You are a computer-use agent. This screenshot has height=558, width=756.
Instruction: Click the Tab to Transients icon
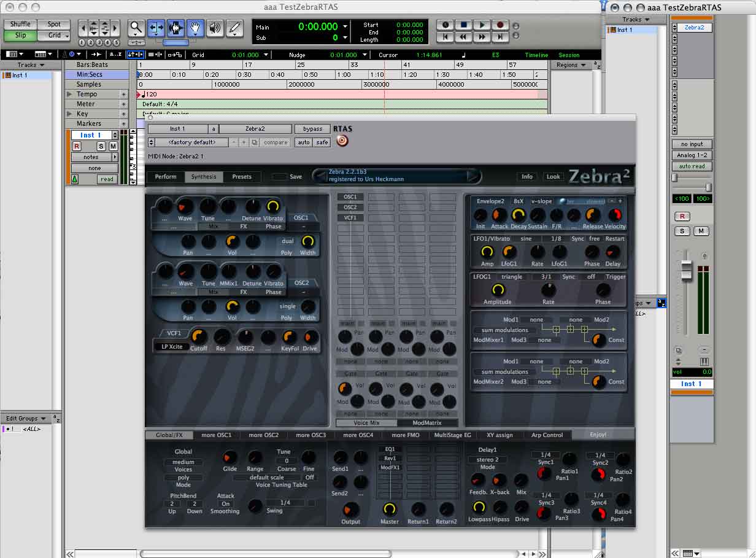click(x=97, y=55)
